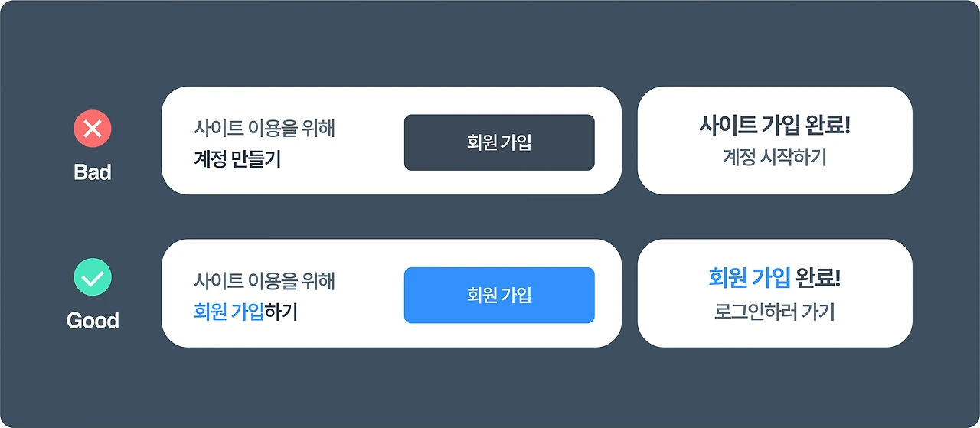
Task: Click the green checkmark Good icon
Action: tap(93, 277)
